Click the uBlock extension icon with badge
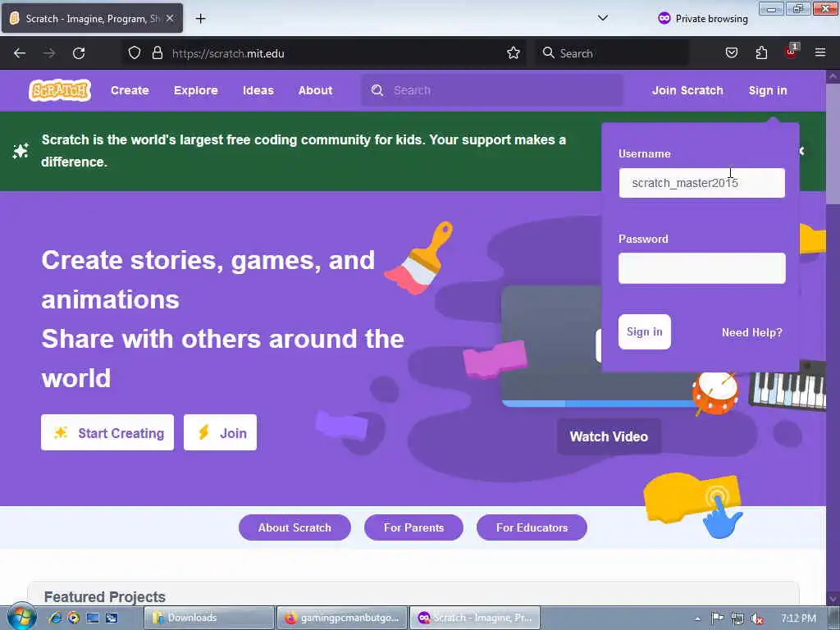 click(x=792, y=52)
